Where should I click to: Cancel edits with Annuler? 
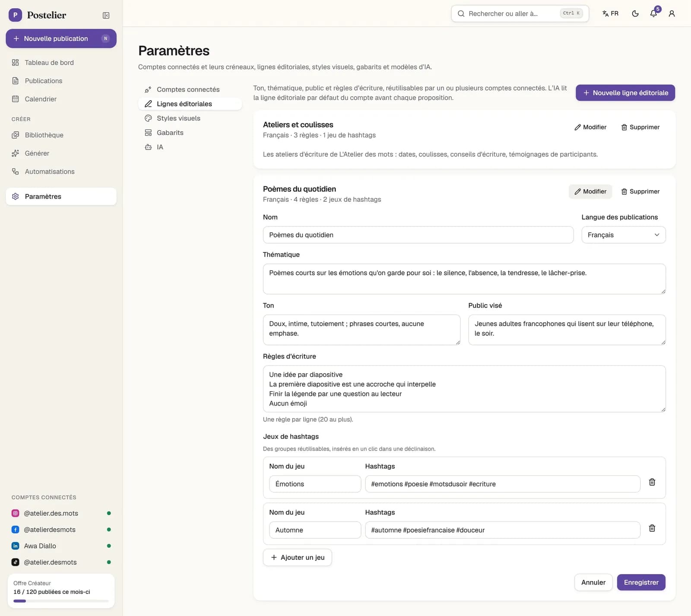593,582
